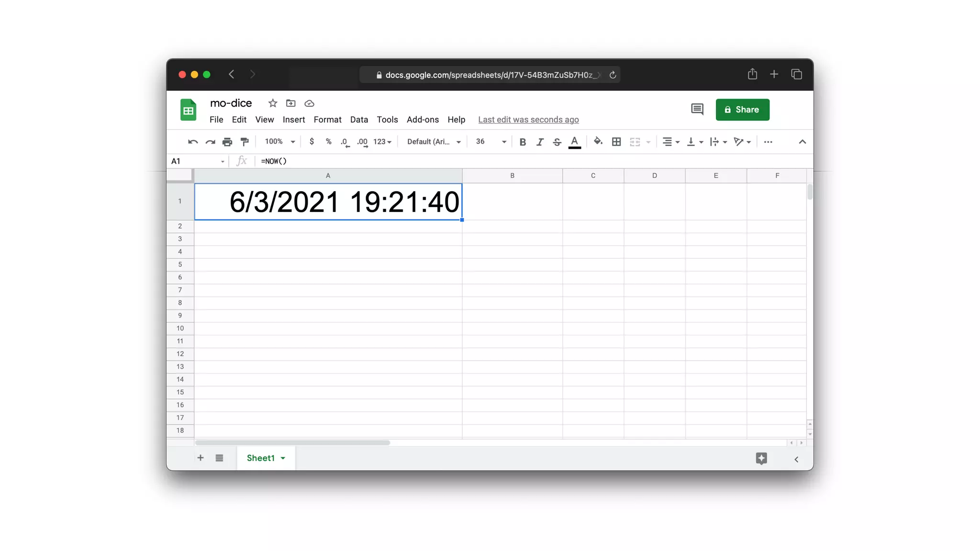The image size is (980, 551).
Task: Toggle strikethrough formatting
Action: point(557,142)
